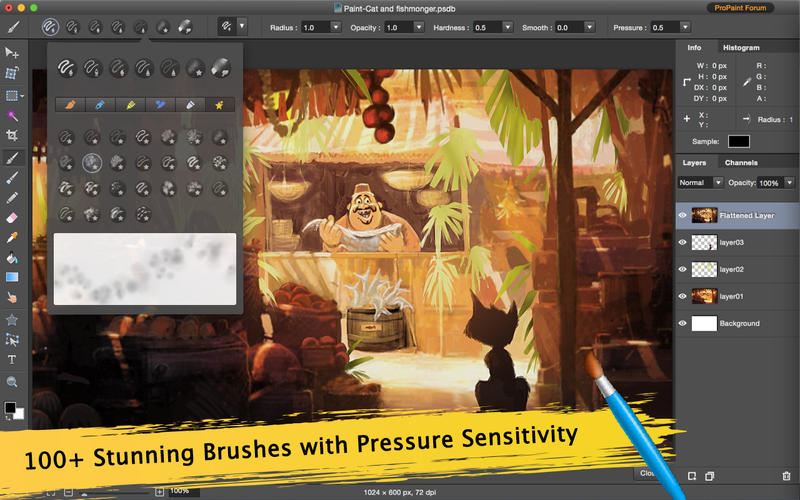Select the layer01 row

point(737,296)
